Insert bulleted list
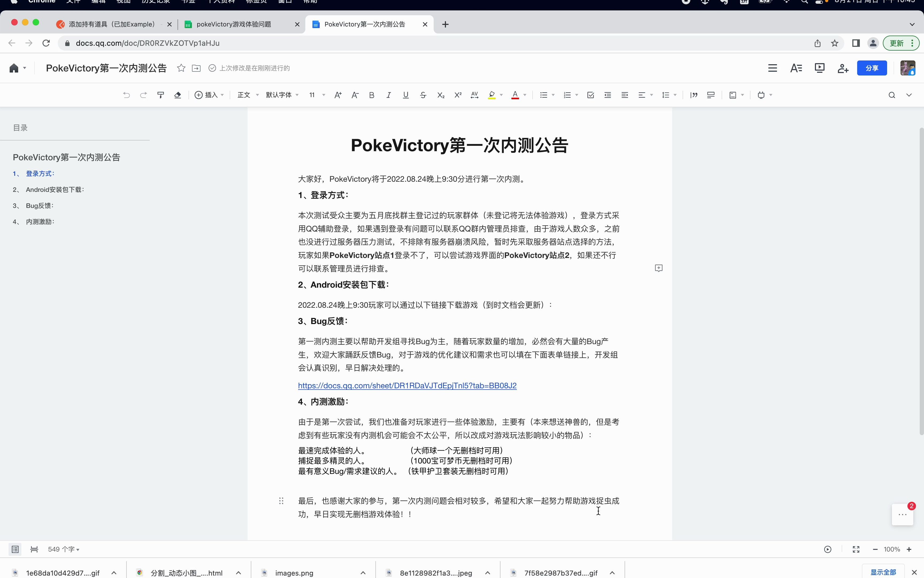This screenshot has height=578, width=924. point(544,95)
